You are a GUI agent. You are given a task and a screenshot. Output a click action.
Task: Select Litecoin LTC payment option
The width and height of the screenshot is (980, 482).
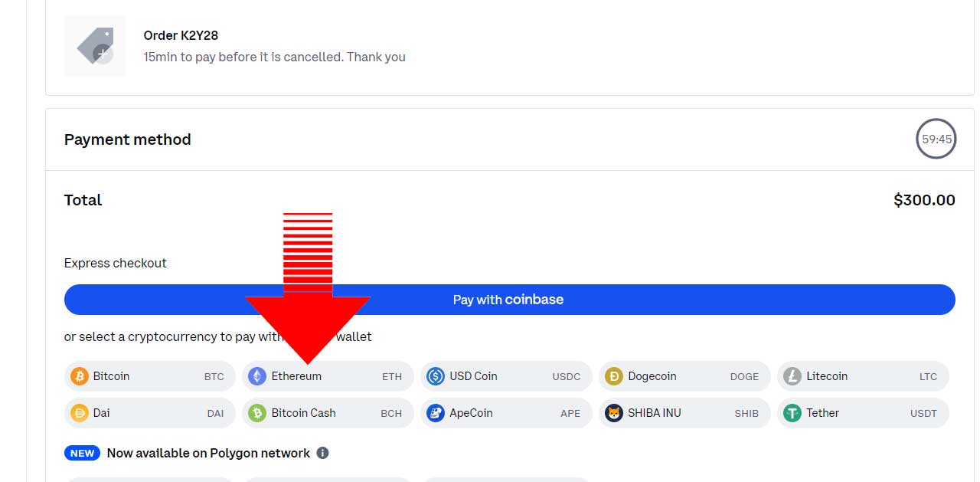click(863, 376)
